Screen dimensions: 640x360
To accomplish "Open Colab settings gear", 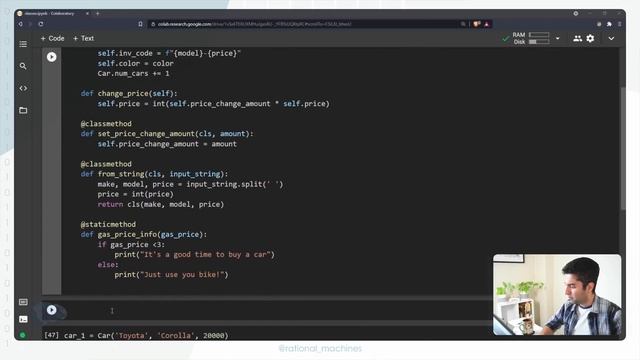I will pyautogui.click(x=590, y=38).
